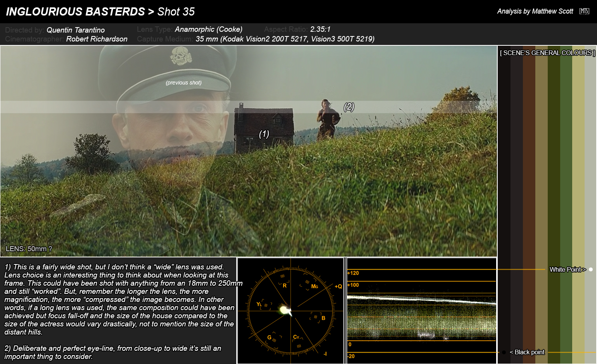Click the -20 waveform scale label

[x=351, y=356]
